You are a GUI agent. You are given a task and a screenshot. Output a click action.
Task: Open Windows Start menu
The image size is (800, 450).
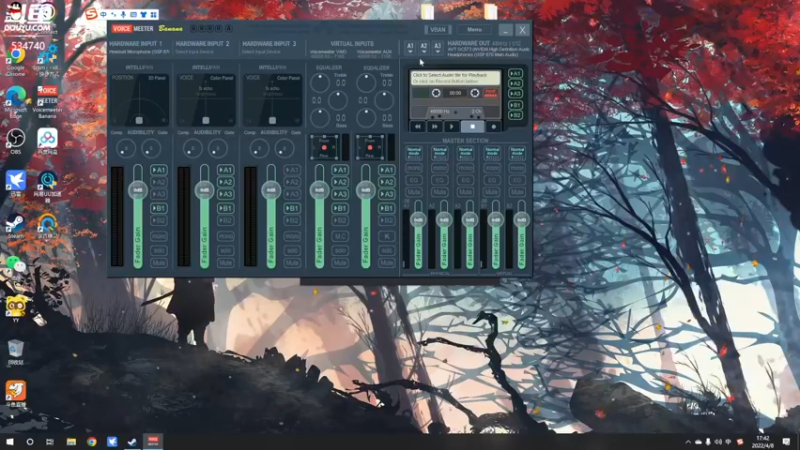pyautogui.click(x=10, y=442)
